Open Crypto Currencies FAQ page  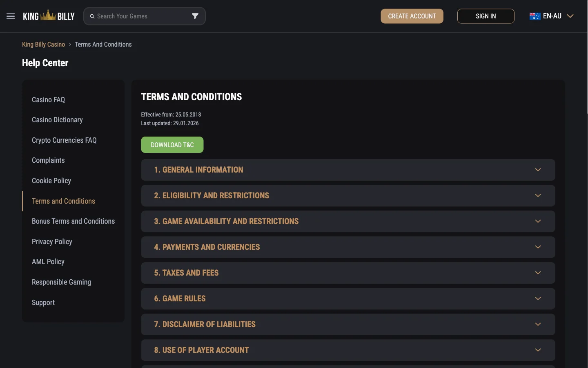(64, 140)
